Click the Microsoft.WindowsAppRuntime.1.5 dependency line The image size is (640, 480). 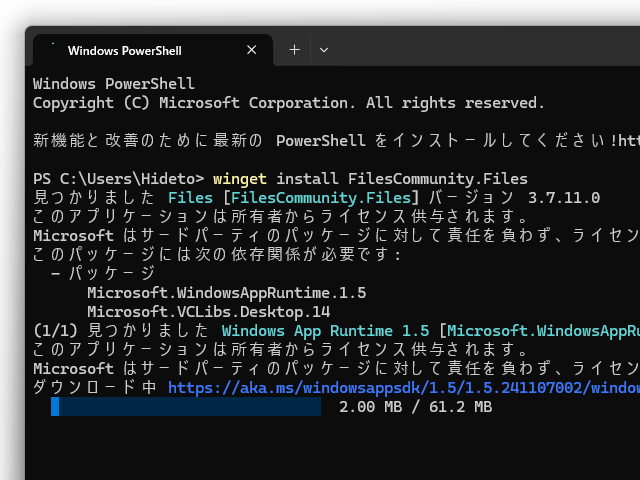(x=226, y=293)
